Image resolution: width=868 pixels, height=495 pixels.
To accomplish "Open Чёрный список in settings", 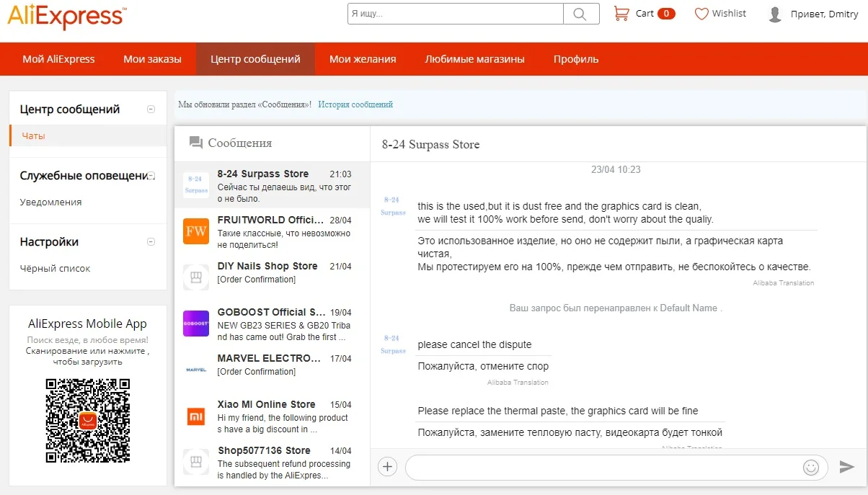I will (x=55, y=269).
